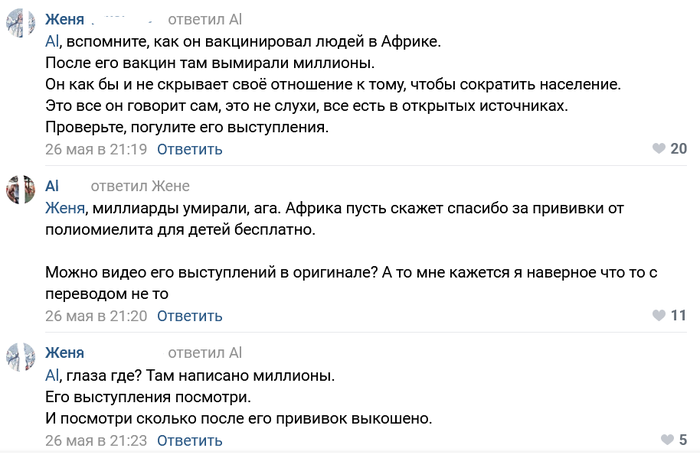700x458 pixels.
Task: Open the timestamp 26 мая в 21:20
Action: [96, 316]
